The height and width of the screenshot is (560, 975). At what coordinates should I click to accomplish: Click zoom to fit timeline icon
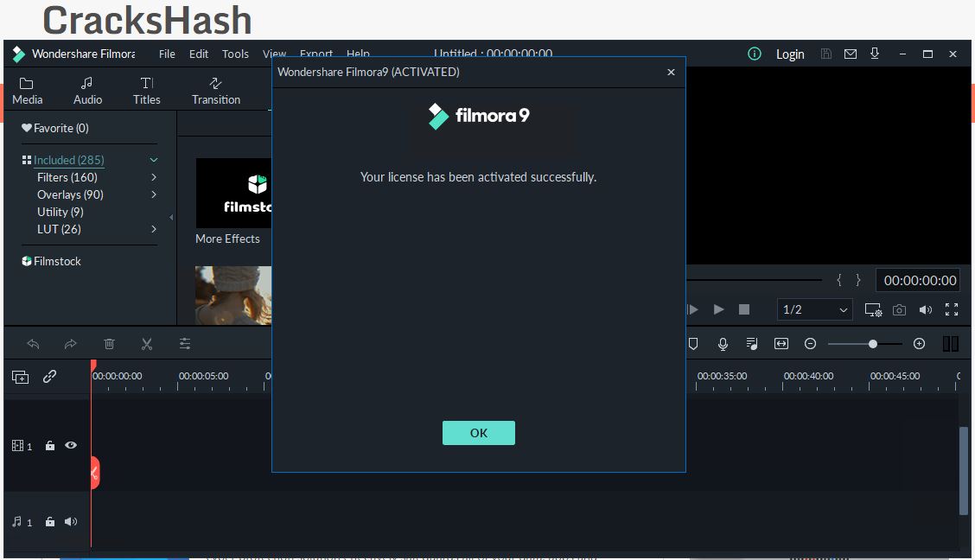[x=781, y=344]
